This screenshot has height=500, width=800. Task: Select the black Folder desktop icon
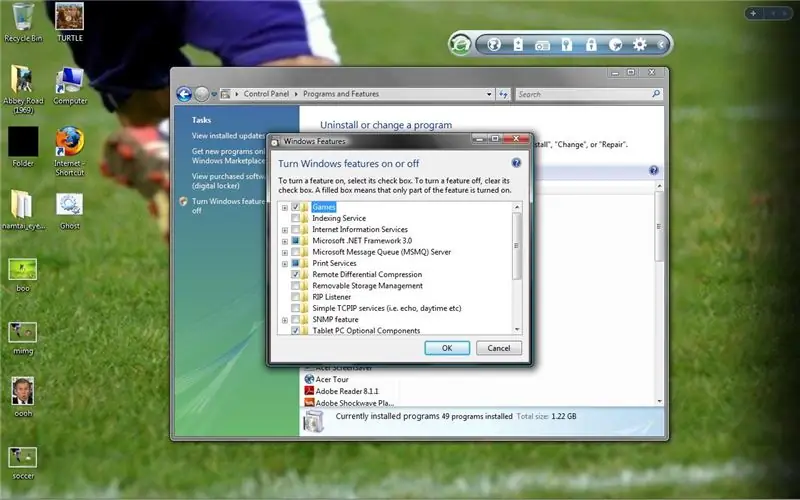click(23, 147)
